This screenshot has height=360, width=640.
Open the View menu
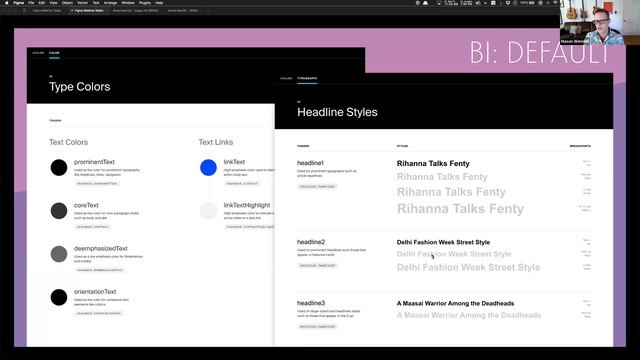(53, 2)
